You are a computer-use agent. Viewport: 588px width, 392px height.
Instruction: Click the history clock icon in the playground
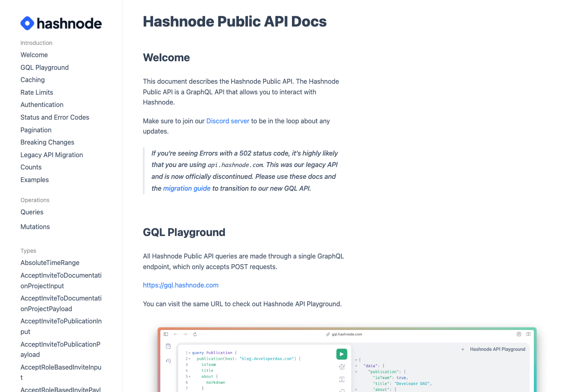(168, 361)
